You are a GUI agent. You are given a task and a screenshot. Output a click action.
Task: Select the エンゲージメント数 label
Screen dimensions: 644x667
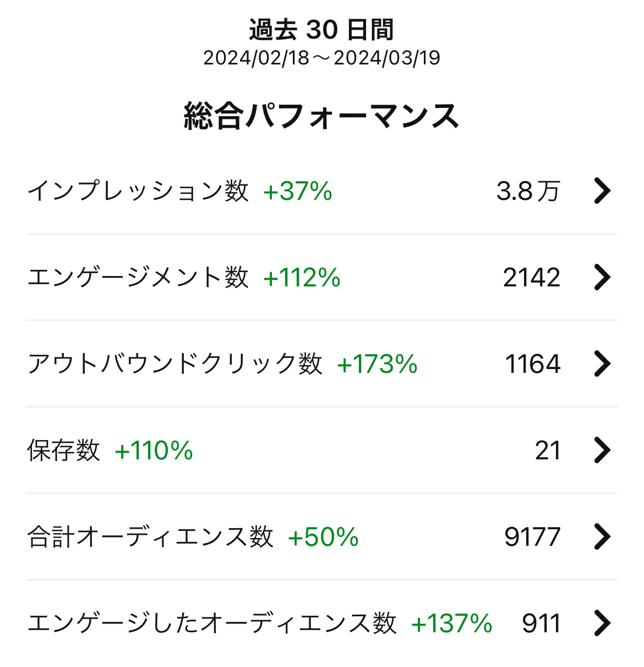click(138, 277)
